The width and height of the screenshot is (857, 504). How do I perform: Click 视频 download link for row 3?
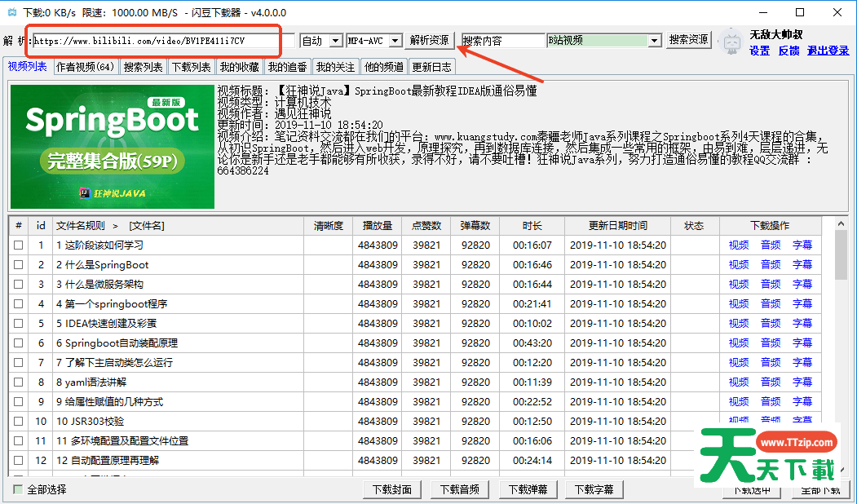pos(739,284)
